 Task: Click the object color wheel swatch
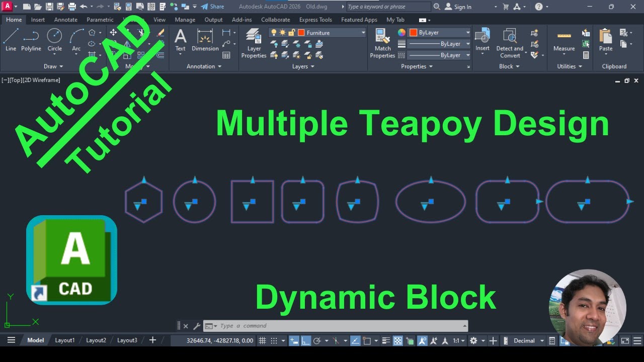coord(401,32)
